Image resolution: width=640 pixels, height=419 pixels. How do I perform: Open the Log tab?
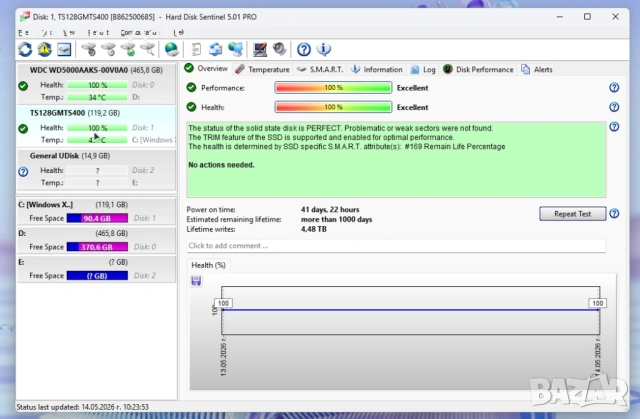coord(423,70)
